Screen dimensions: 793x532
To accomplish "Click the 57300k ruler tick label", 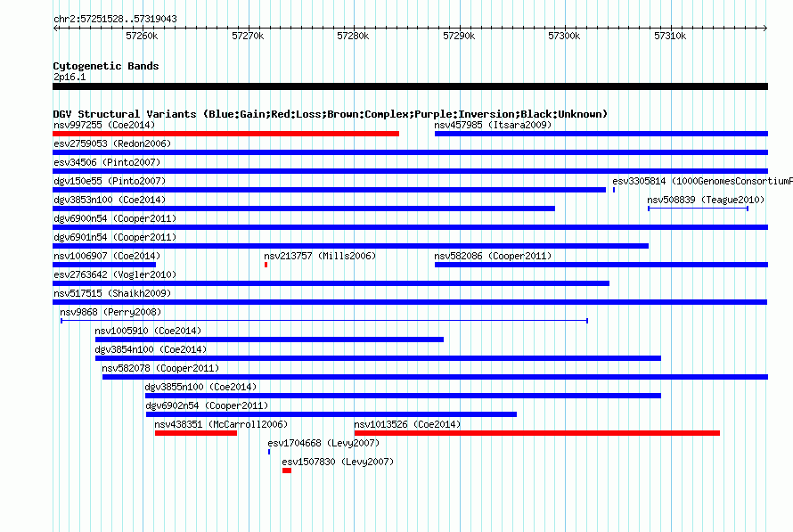I will coord(564,36).
